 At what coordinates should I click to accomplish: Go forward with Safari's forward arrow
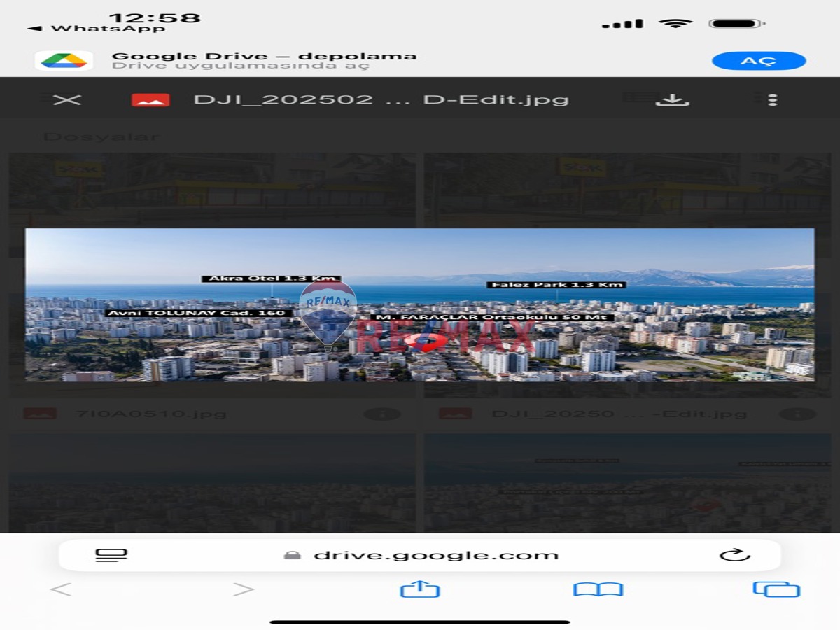click(x=243, y=589)
